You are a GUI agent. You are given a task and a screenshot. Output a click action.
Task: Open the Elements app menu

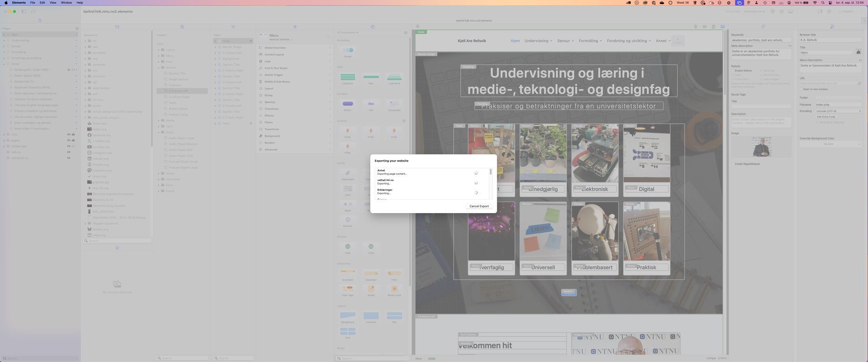click(19, 3)
